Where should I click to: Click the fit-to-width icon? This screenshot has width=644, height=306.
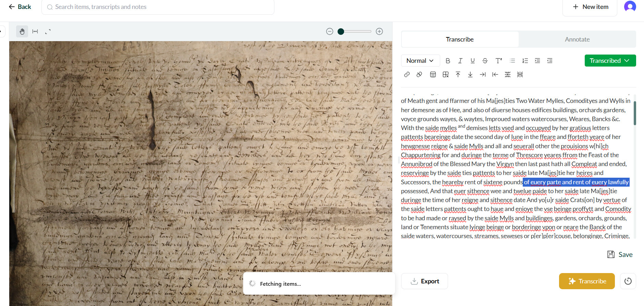pos(35,32)
